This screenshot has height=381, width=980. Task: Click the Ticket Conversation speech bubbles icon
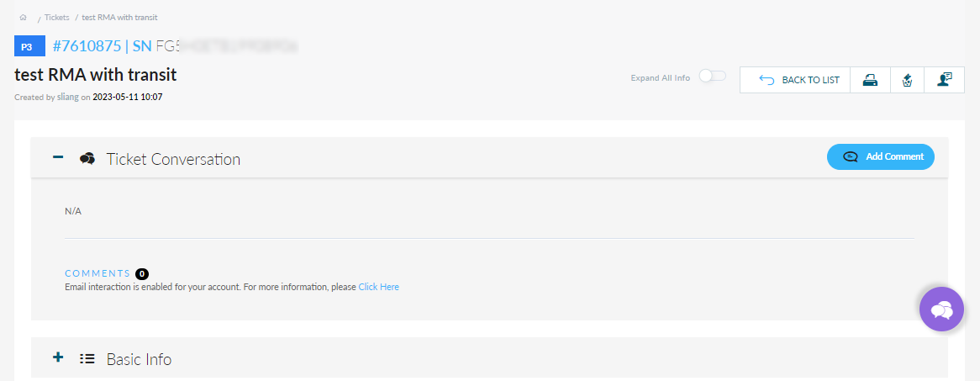[87, 158]
